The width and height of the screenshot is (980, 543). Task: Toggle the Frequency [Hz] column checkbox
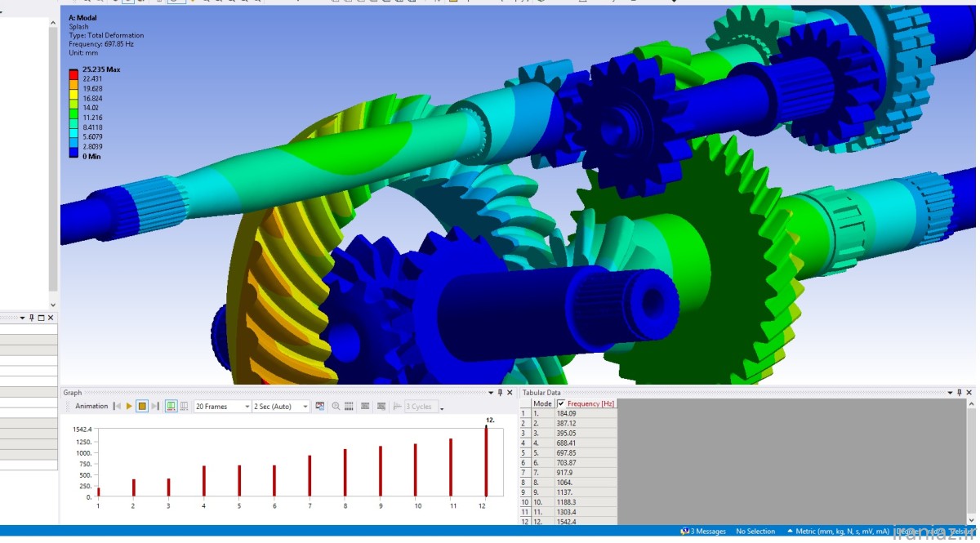point(561,403)
